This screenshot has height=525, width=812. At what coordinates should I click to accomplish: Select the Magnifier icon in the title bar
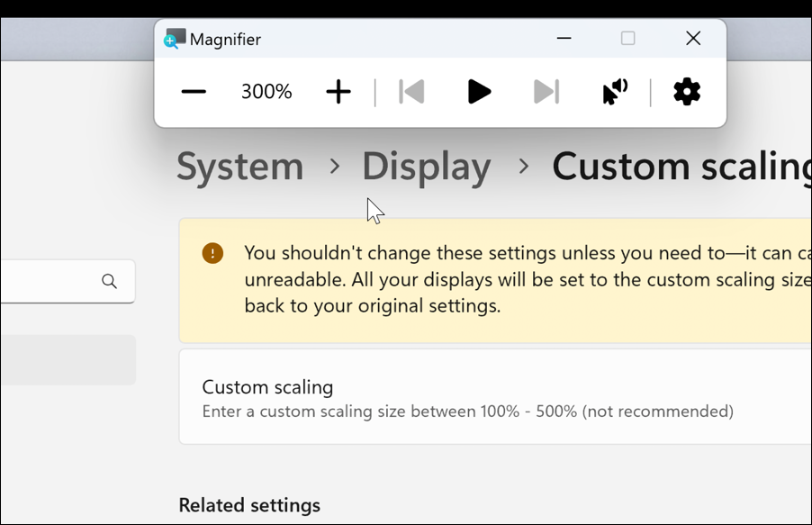173,39
